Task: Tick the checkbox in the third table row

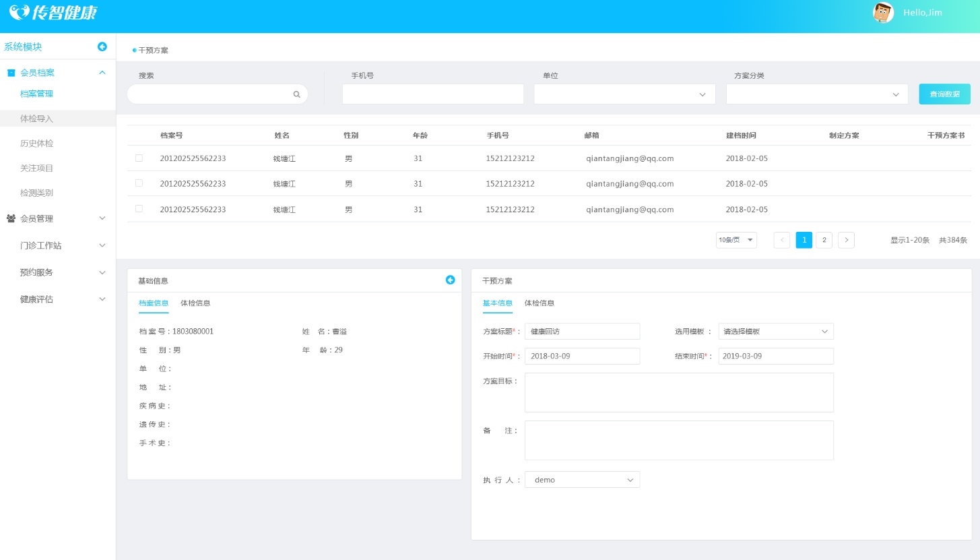Action: point(139,208)
